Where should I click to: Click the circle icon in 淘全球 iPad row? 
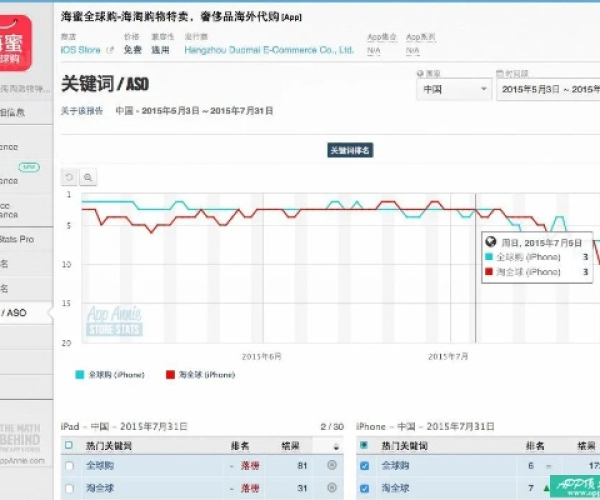332,487
